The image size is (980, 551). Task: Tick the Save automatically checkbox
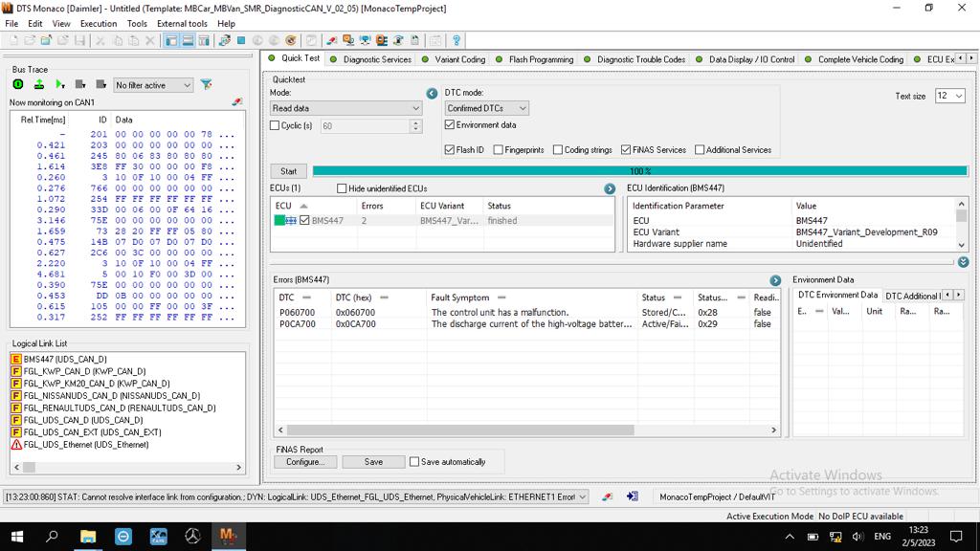point(414,462)
